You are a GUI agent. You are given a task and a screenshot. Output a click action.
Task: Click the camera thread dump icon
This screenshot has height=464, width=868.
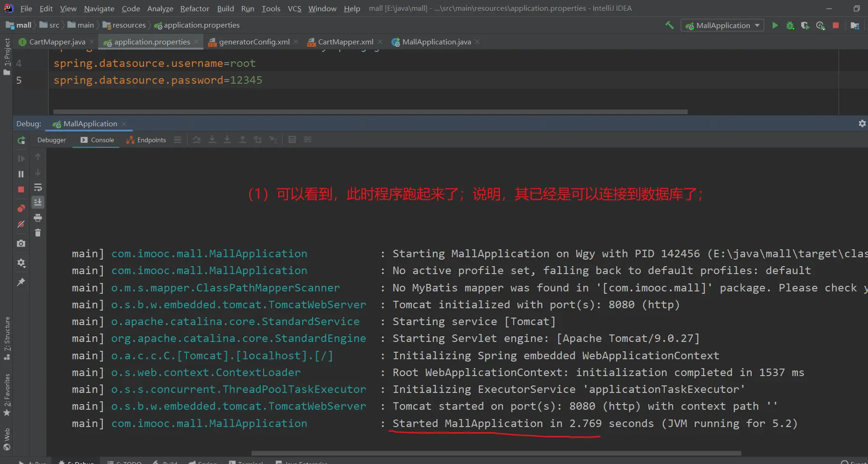[21, 243]
